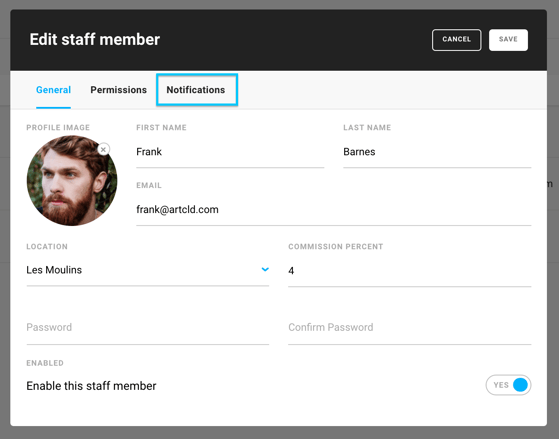This screenshot has height=439, width=559.
Task: Select the Email field showing frank@artcld.com
Action: pos(334,210)
